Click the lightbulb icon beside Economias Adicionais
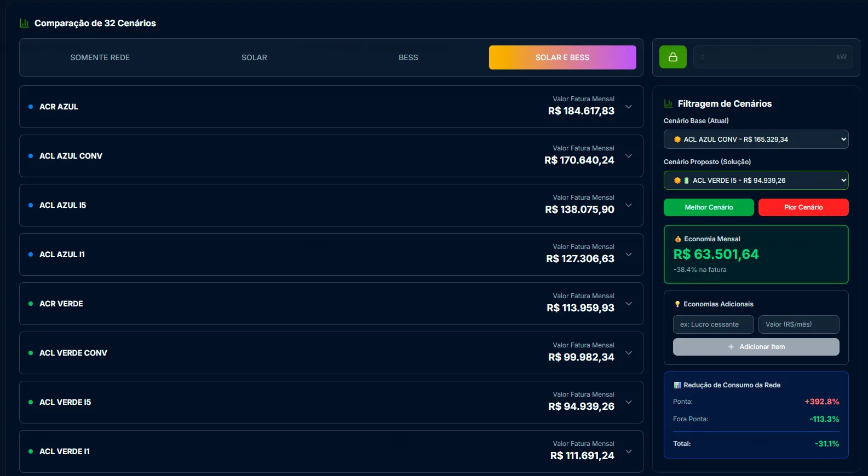Screen dimensions: 868x476 [x=677, y=304]
